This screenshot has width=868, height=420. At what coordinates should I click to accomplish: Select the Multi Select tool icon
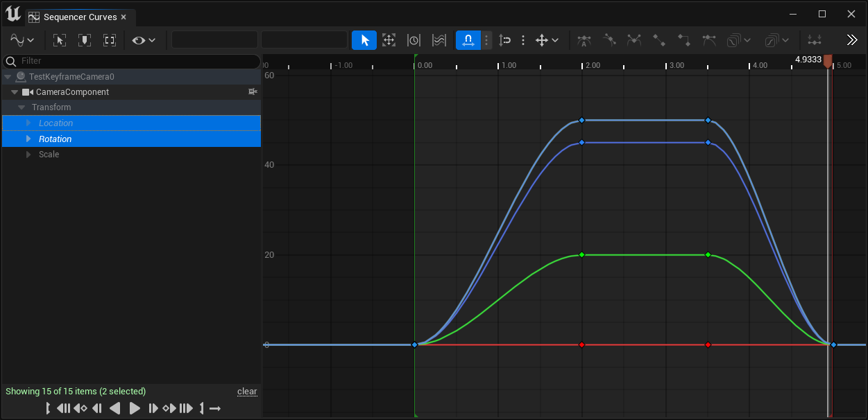coord(439,40)
